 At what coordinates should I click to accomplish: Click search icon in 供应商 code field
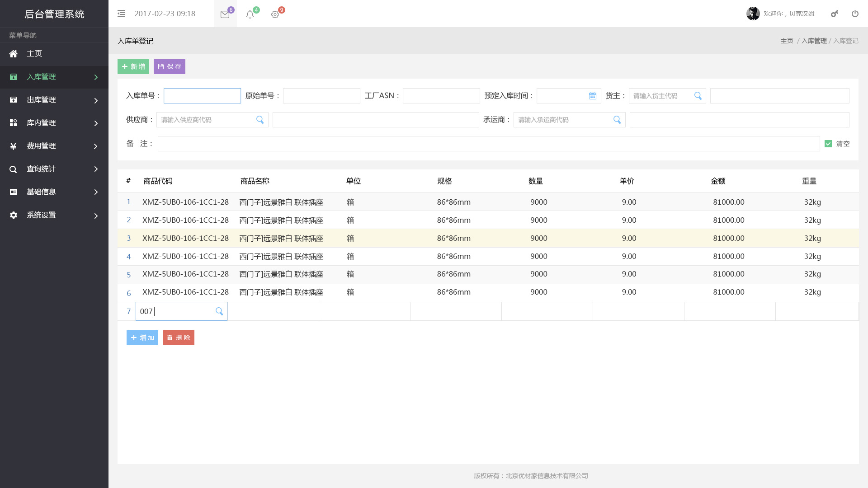(x=260, y=120)
